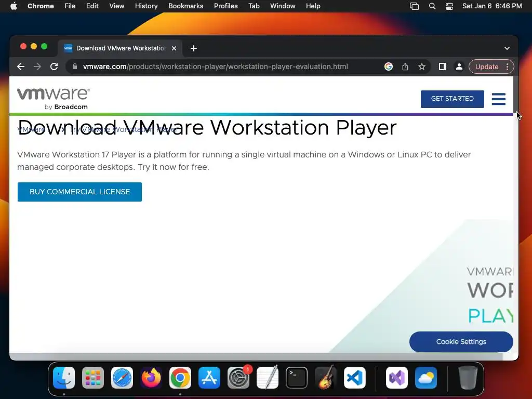Click the address bar URL field
The width and height of the screenshot is (532, 399).
click(215, 66)
